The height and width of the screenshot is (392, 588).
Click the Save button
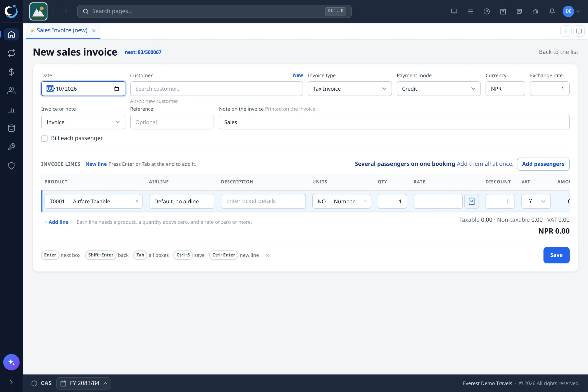click(556, 255)
